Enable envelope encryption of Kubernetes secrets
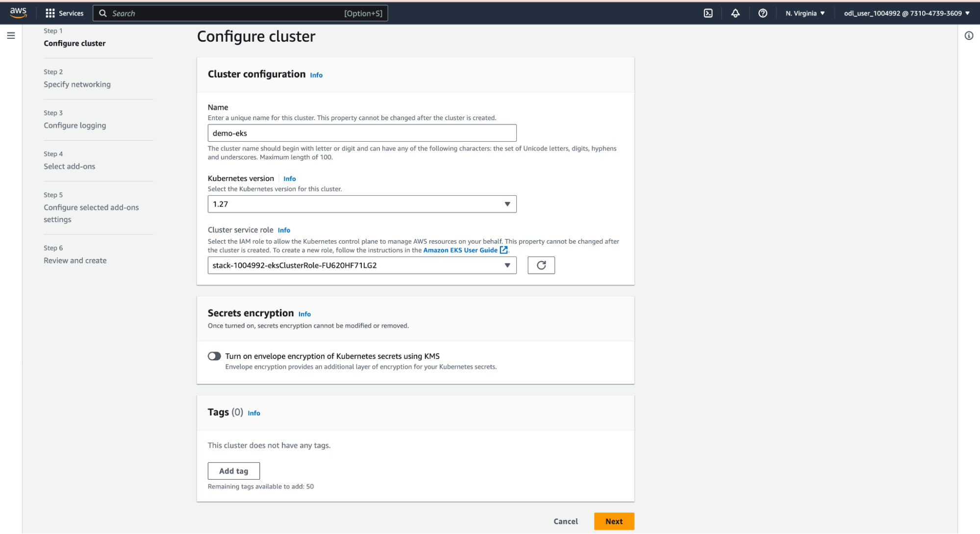Screen dimensions: 980x534 coord(214,356)
